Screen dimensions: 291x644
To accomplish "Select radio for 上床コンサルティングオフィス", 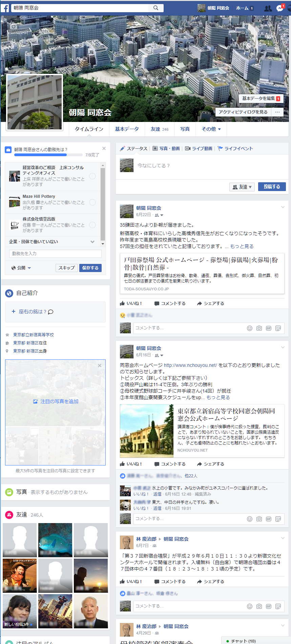I will pos(92,176).
